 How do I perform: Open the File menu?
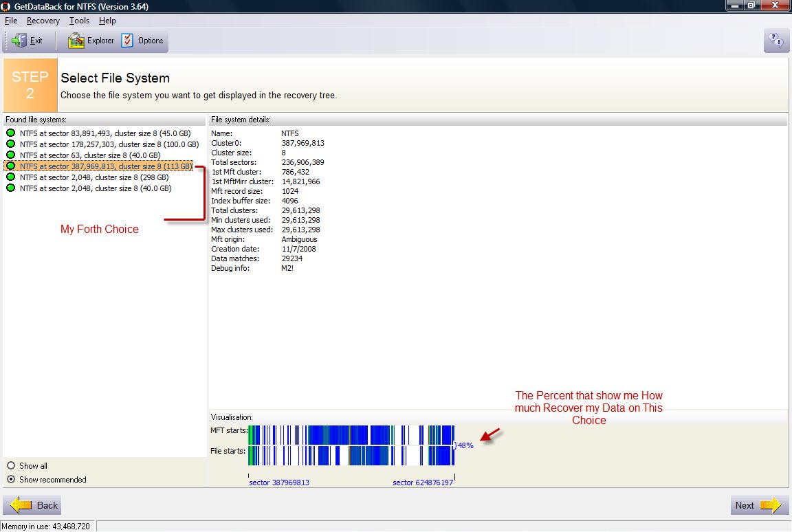[10, 21]
